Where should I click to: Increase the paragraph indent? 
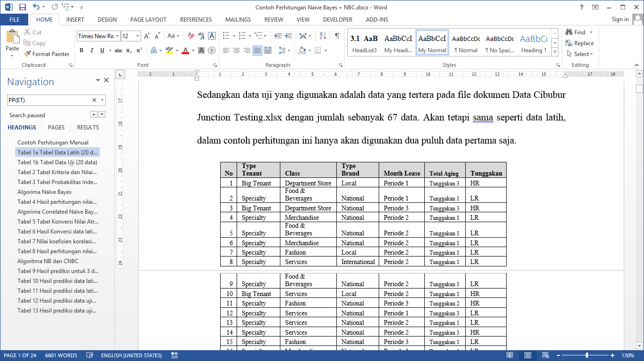tap(288, 36)
